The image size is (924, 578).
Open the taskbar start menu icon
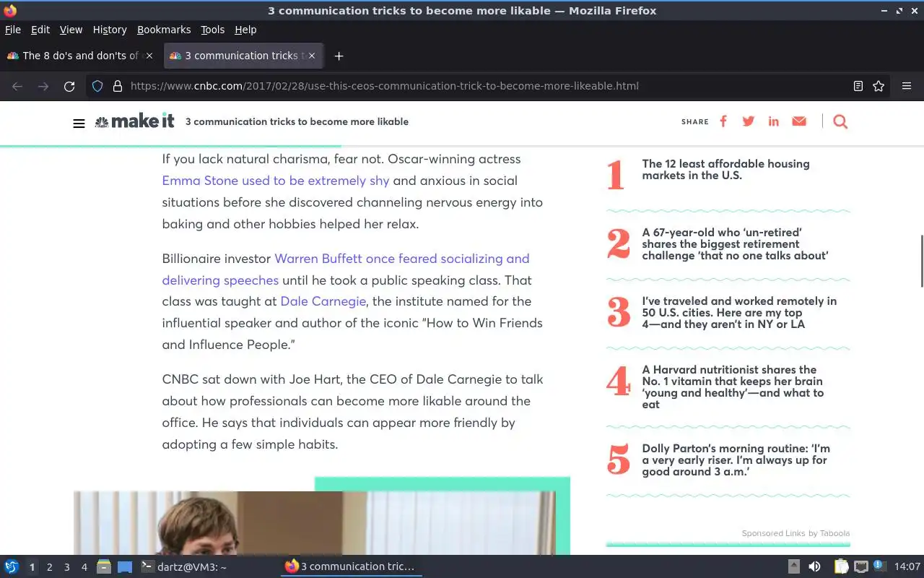click(12, 567)
